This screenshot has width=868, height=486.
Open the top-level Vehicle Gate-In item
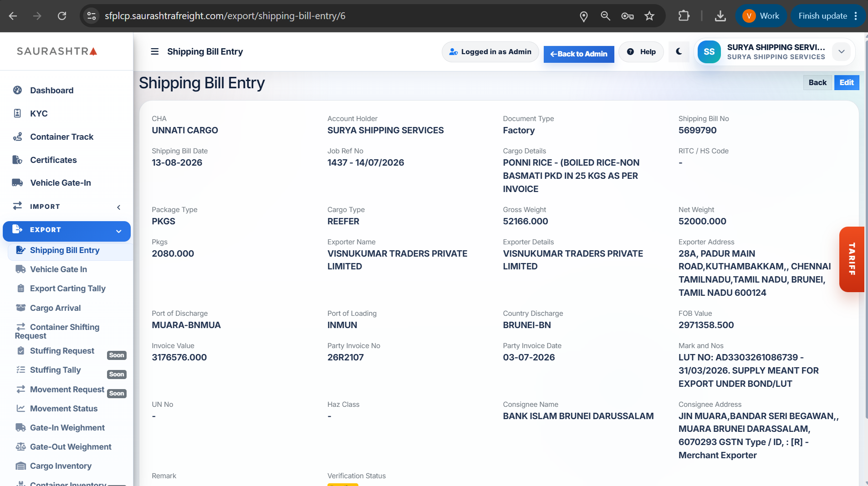point(60,182)
